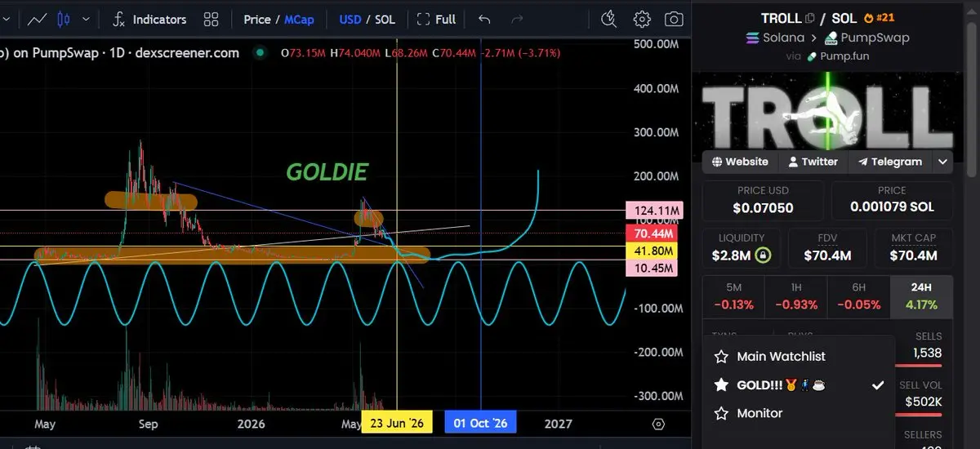Click the SELL VOL $502K value

pyautogui.click(x=923, y=402)
